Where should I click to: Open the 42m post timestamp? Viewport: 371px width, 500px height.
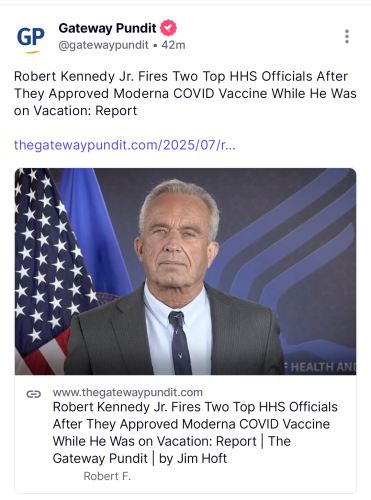pyautogui.click(x=173, y=45)
